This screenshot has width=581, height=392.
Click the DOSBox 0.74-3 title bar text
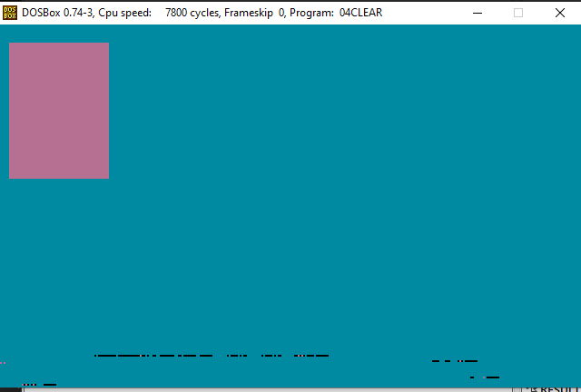(202, 13)
